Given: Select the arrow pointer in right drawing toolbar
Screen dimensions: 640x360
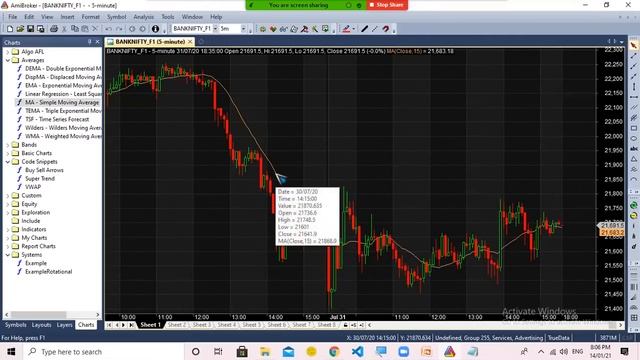Looking at the screenshot, I should tap(633, 45).
